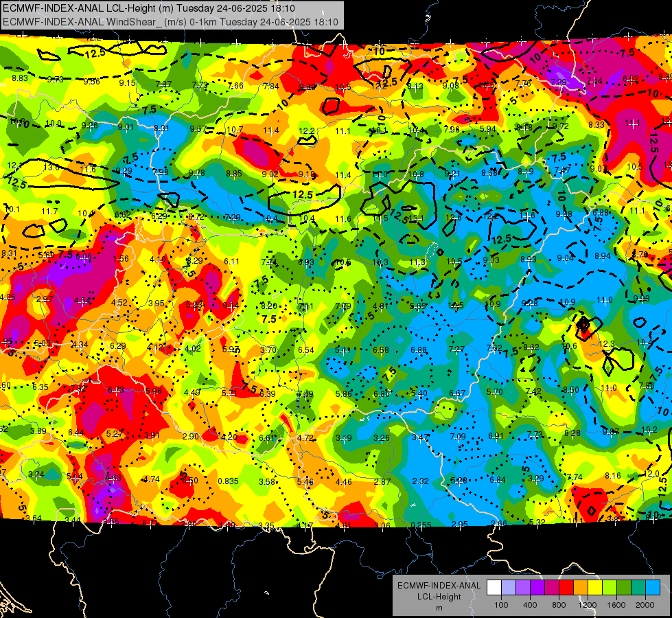Click the grid value 9.02
The image size is (672, 618).
pyautogui.click(x=270, y=174)
